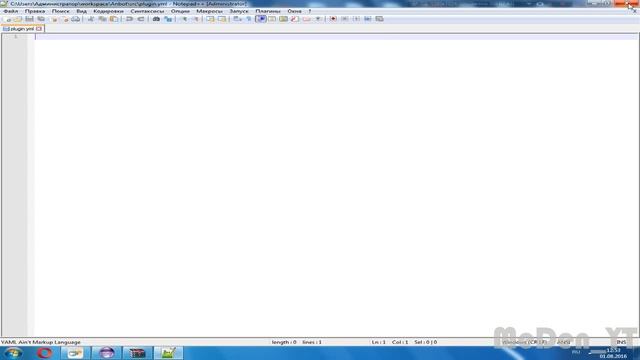Click Save Recorded Macro icon
The height and width of the screenshot is (360, 640).
point(379,19)
